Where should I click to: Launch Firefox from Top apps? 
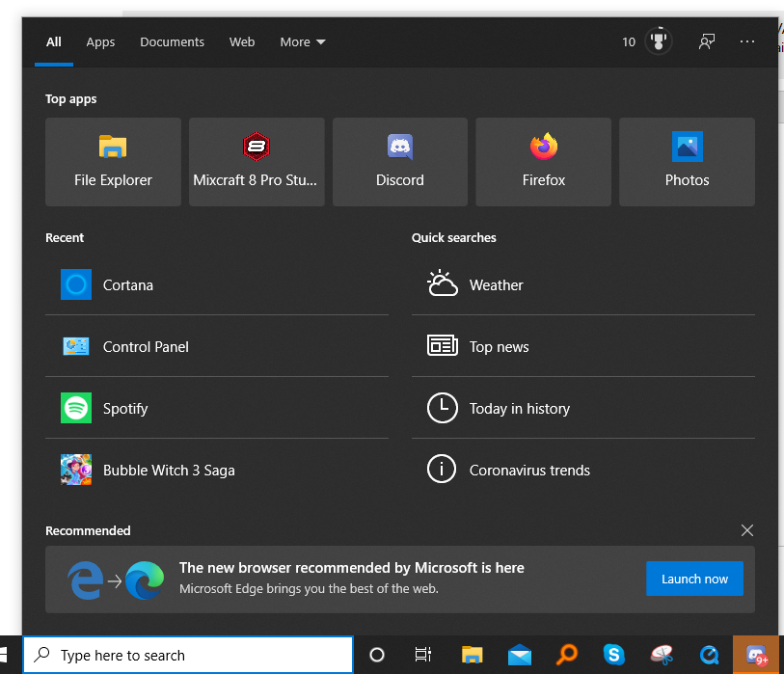pos(544,162)
